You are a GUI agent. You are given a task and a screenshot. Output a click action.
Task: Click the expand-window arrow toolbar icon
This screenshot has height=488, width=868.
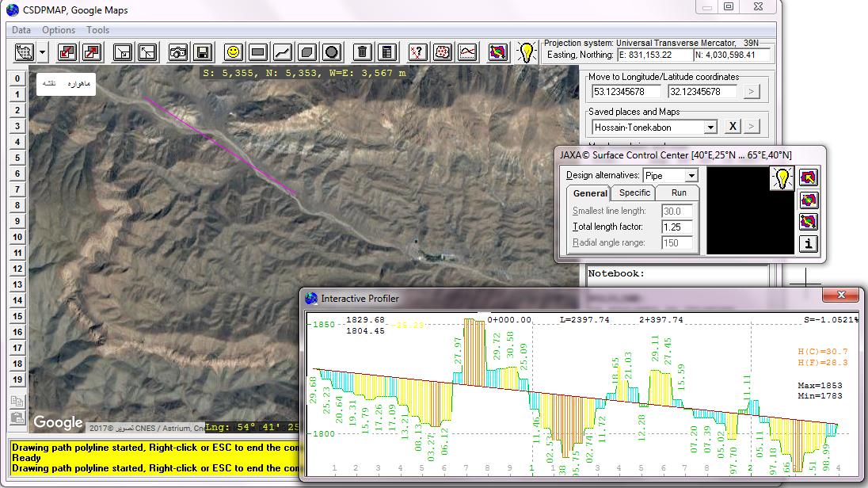pos(147,52)
